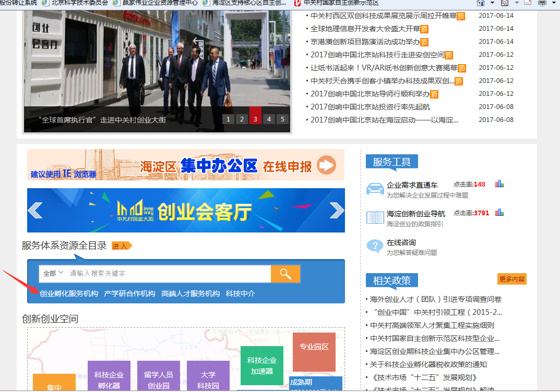
Task: Show previous banner with left arrow
Action: coord(35,210)
